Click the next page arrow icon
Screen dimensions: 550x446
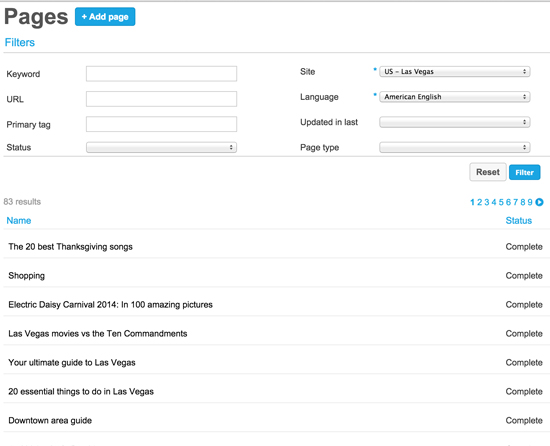click(x=539, y=202)
